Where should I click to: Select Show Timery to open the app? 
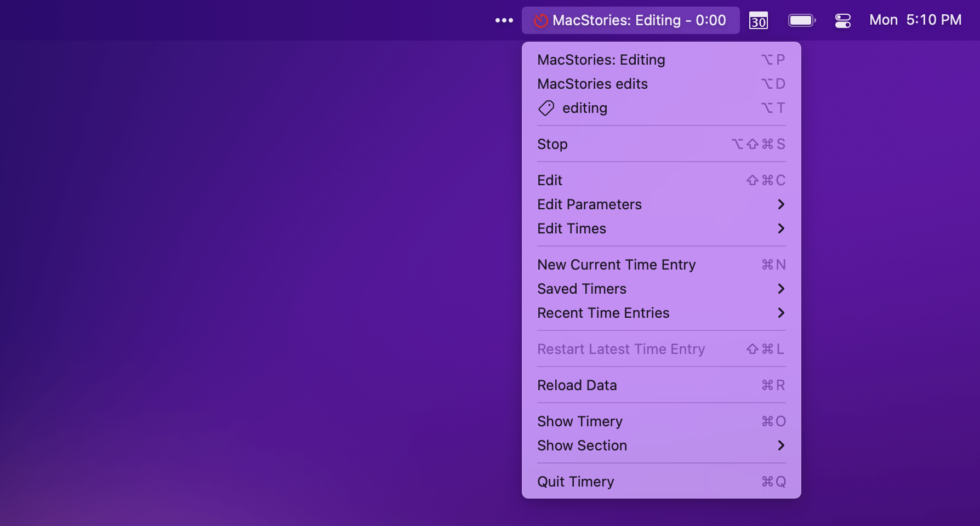click(x=662, y=421)
